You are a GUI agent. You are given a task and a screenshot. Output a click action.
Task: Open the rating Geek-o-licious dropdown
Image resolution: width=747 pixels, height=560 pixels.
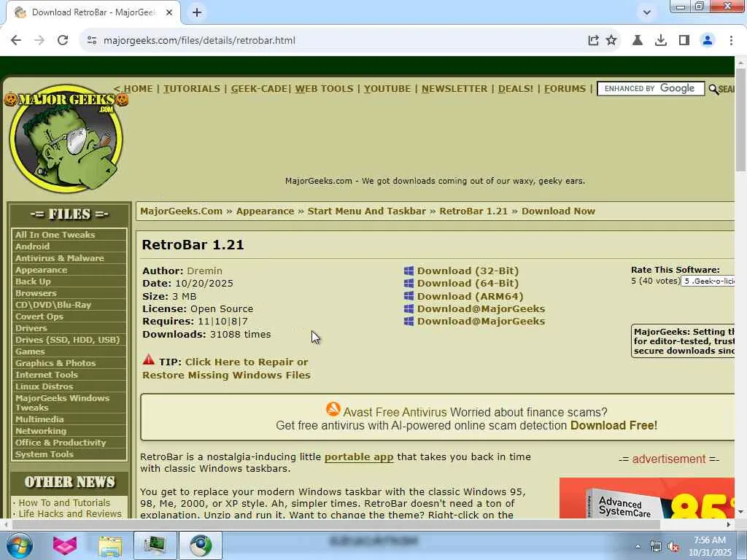coord(708,281)
